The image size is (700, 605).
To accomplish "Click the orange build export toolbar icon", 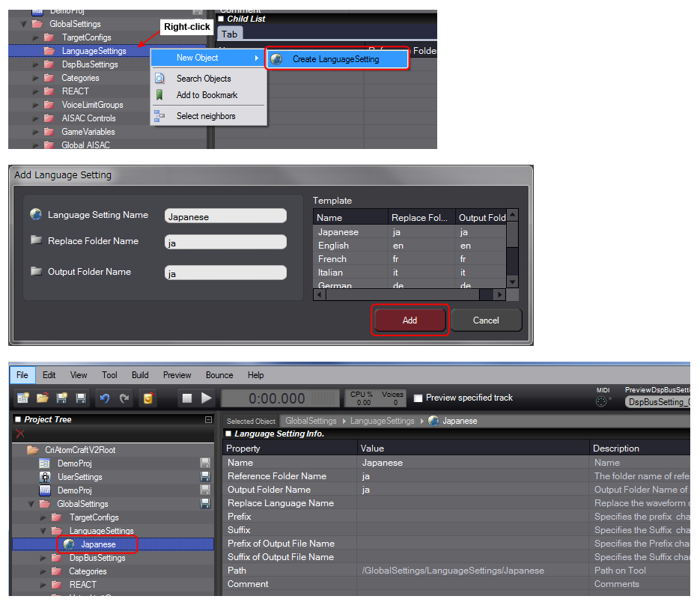I will 147,398.
